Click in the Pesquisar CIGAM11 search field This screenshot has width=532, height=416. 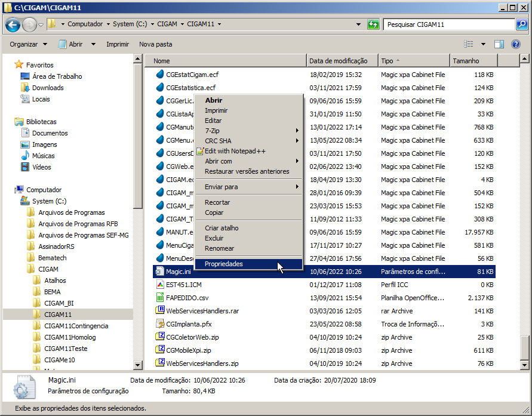pyautogui.click(x=449, y=24)
